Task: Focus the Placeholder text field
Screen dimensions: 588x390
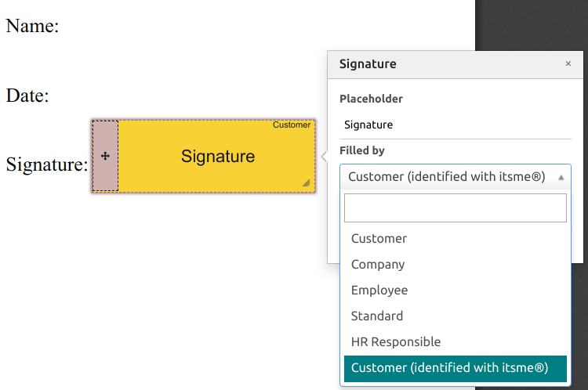Action: coord(455,125)
